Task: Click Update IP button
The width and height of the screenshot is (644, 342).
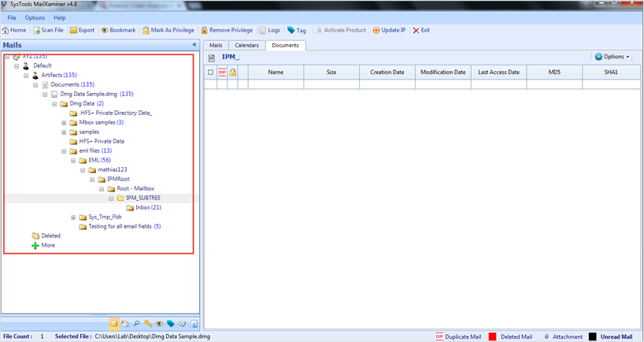Action: pyautogui.click(x=389, y=31)
